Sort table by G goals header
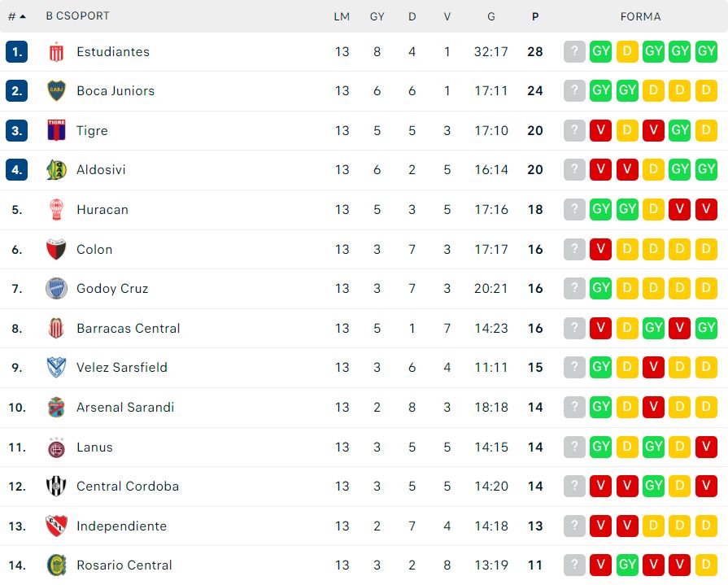 490,17
